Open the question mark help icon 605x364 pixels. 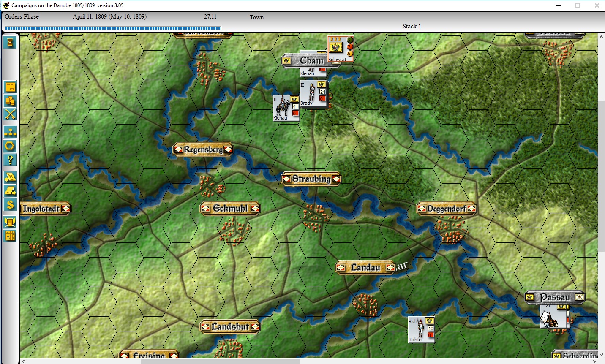pos(10,160)
